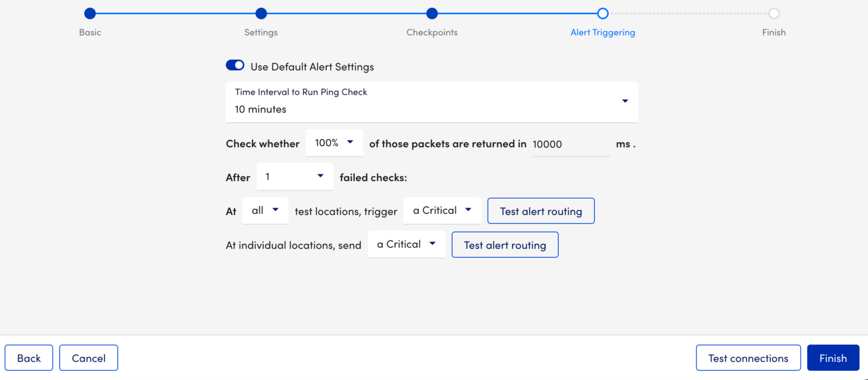This screenshot has width=868, height=380.
Task: Click the Finish step circle in stepper
Action: coord(774,14)
